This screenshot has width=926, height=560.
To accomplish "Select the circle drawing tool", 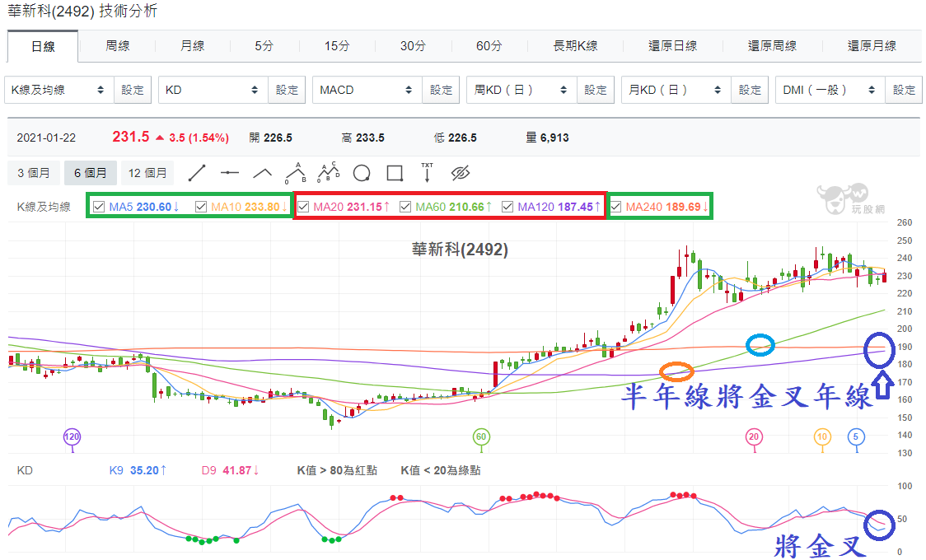I will click(x=362, y=174).
